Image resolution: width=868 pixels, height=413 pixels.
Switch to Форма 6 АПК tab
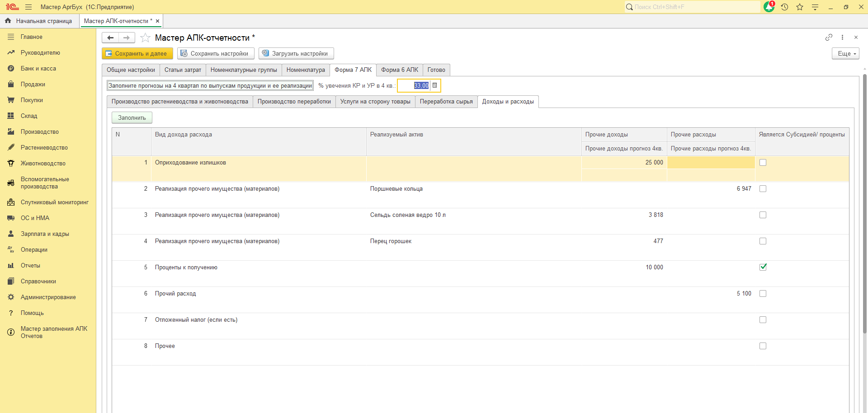[400, 70]
